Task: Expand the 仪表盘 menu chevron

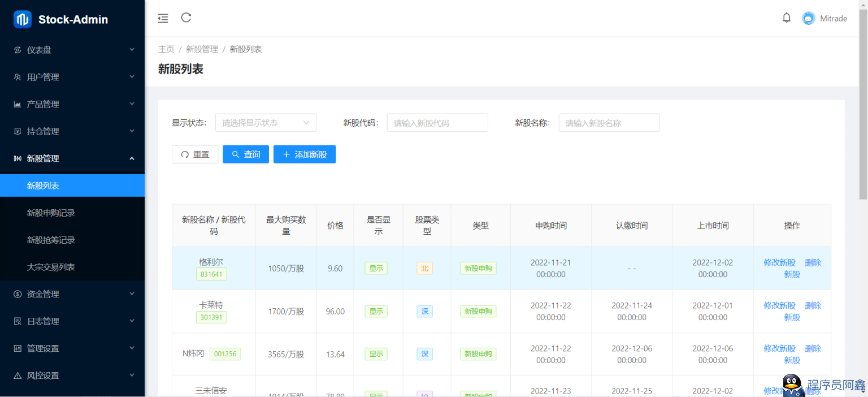Action: (x=132, y=50)
